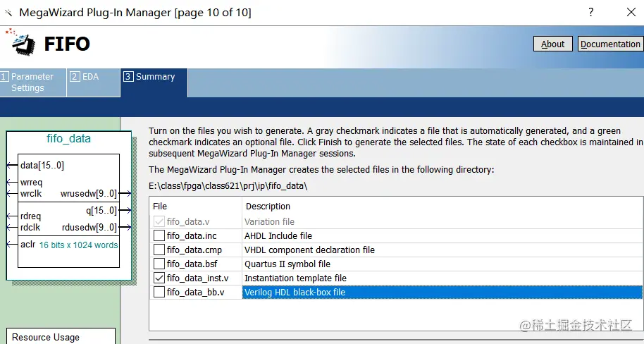Viewport: 644px width, 344px height.
Task: Close the MegaWizard window
Action: pyautogui.click(x=631, y=12)
